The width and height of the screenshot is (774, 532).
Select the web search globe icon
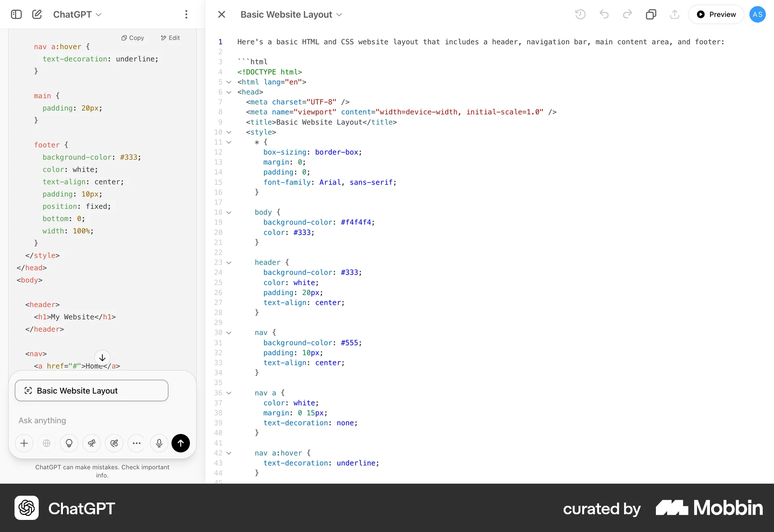[x=46, y=443]
